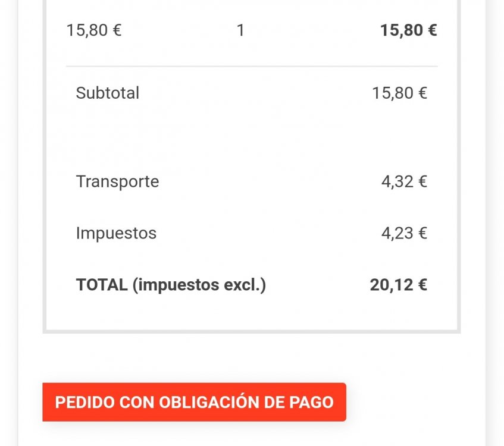Click the Transporte cost 4,32 €
This screenshot has width=504, height=446.
tap(405, 182)
